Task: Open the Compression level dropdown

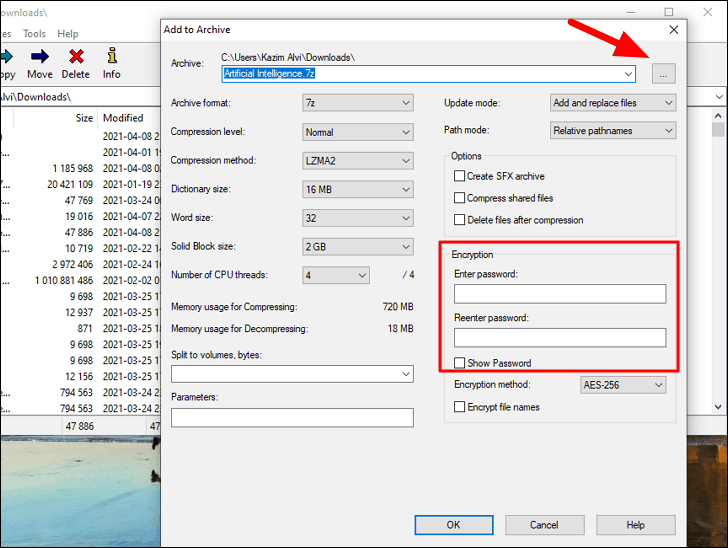Action: click(x=358, y=132)
